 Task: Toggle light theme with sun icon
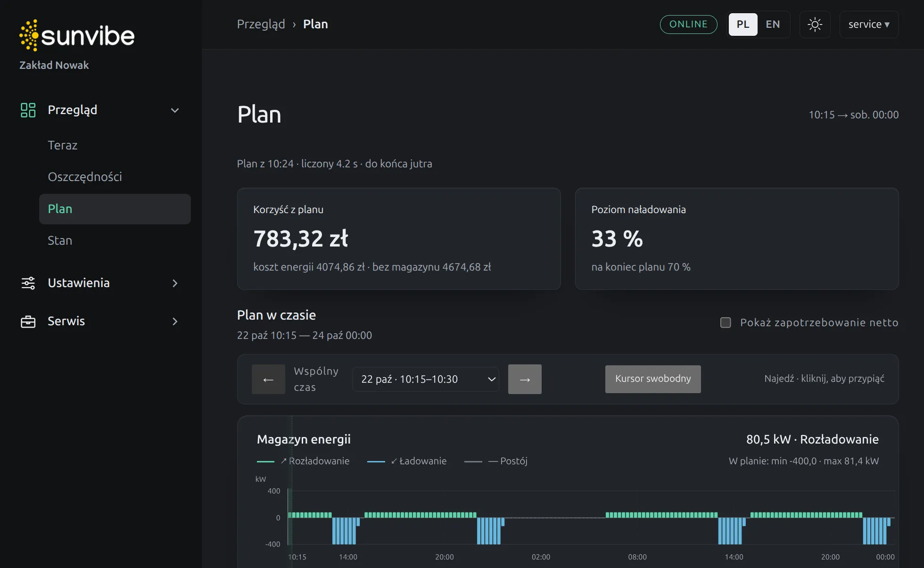click(x=815, y=25)
